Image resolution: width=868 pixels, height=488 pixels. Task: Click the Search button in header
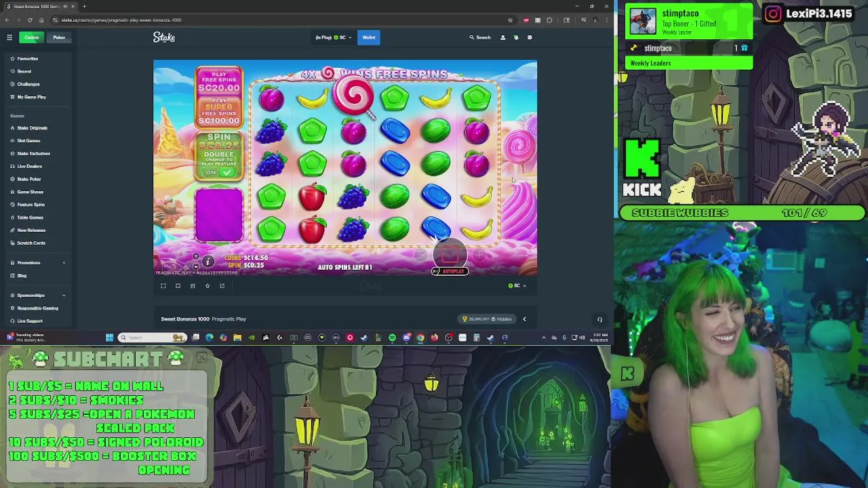point(480,37)
